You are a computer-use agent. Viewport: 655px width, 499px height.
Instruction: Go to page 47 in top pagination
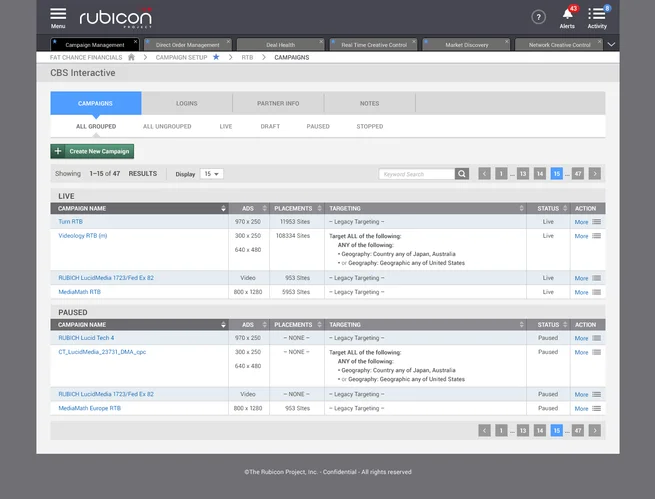pyautogui.click(x=578, y=174)
